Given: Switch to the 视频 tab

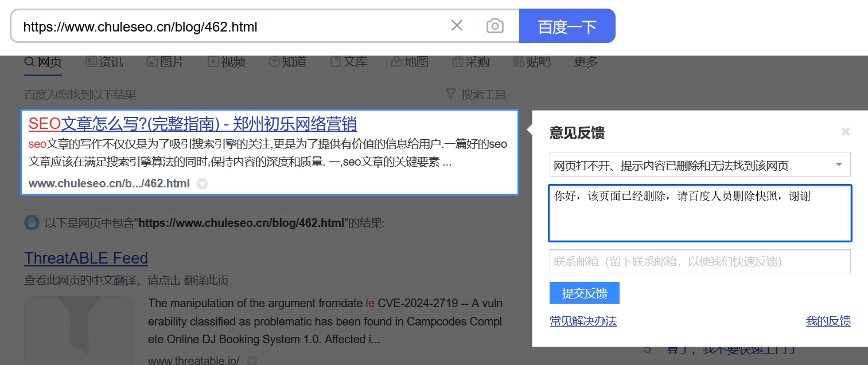Looking at the screenshot, I should pos(227,62).
